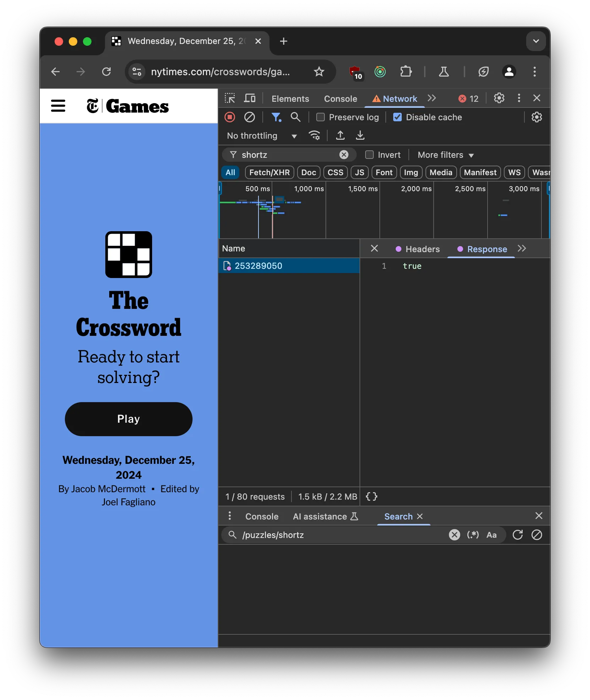Close the Search drawer tab
The height and width of the screenshot is (700, 590).
click(x=420, y=516)
